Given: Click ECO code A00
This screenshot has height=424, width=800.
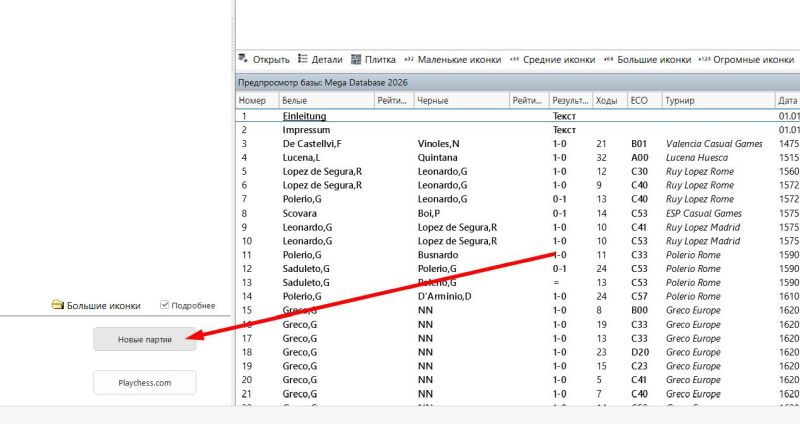Looking at the screenshot, I should 639,158.
